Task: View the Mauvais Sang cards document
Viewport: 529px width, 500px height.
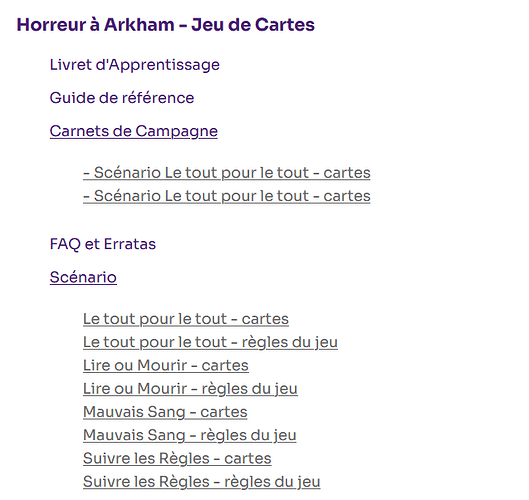Action: point(165,412)
